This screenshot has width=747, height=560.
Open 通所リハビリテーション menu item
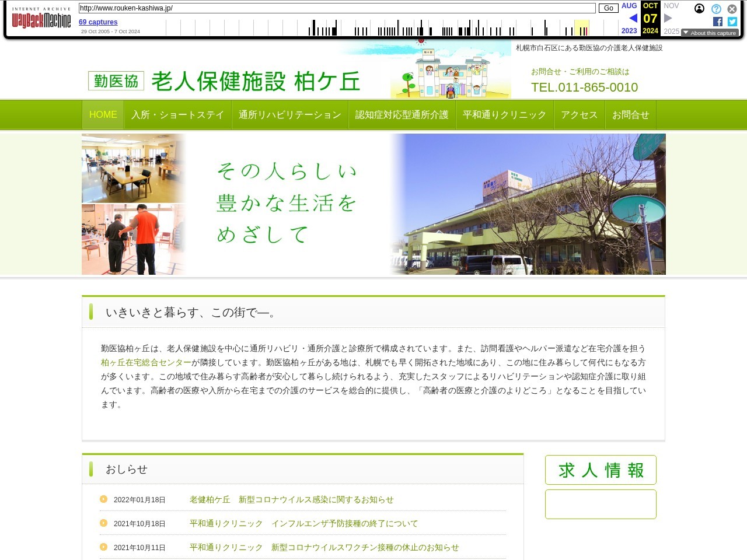(289, 115)
